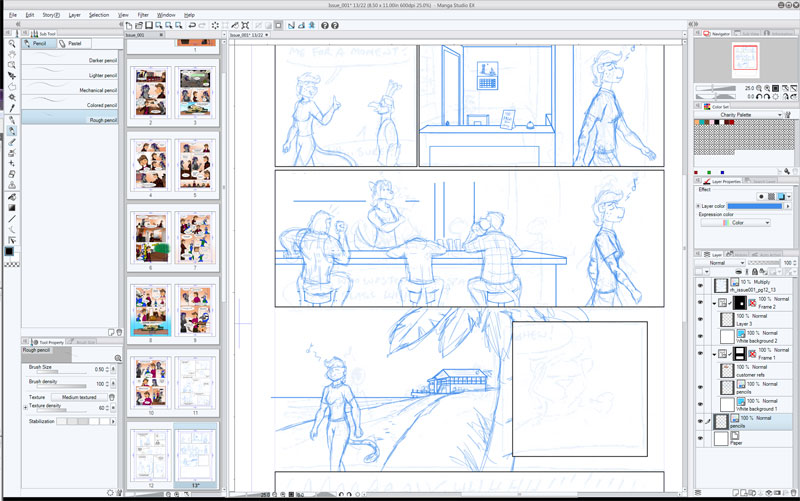This screenshot has width=800, height=501.
Task: Click the New file toolbar icon
Action: (129, 25)
